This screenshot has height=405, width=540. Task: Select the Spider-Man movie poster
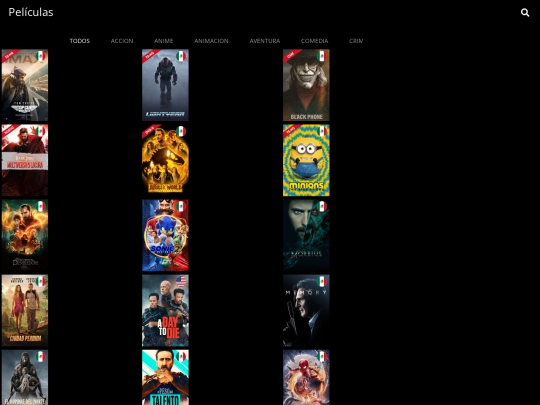pos(306,377)
